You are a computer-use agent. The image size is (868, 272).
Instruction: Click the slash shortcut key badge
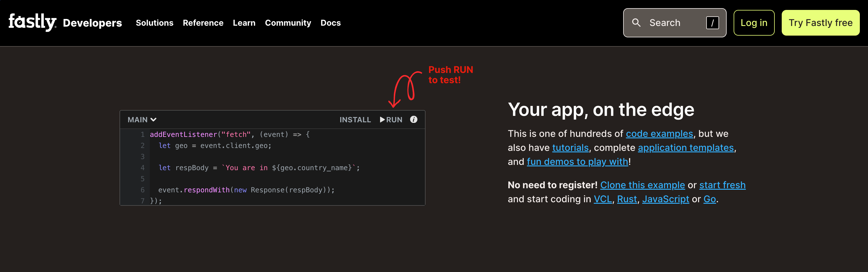[712, 22]
